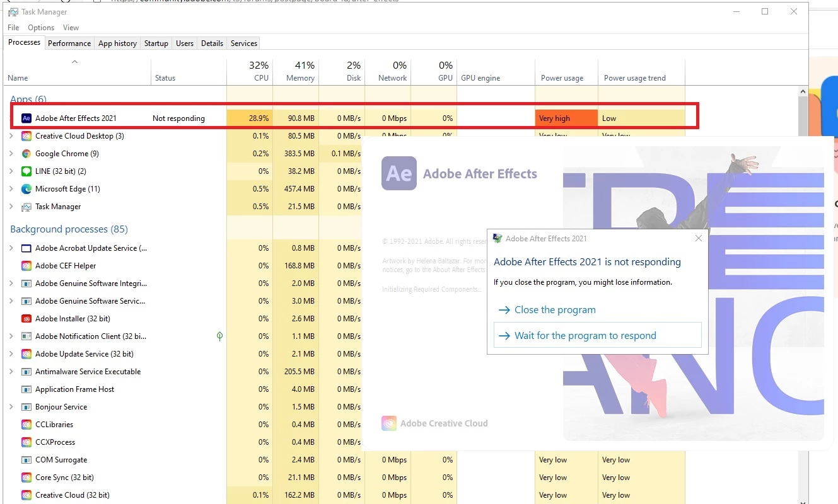This screenshot has width=838, height=504.
Task: Click the Microsoft Edge process icon
Action: click(26, 189)
